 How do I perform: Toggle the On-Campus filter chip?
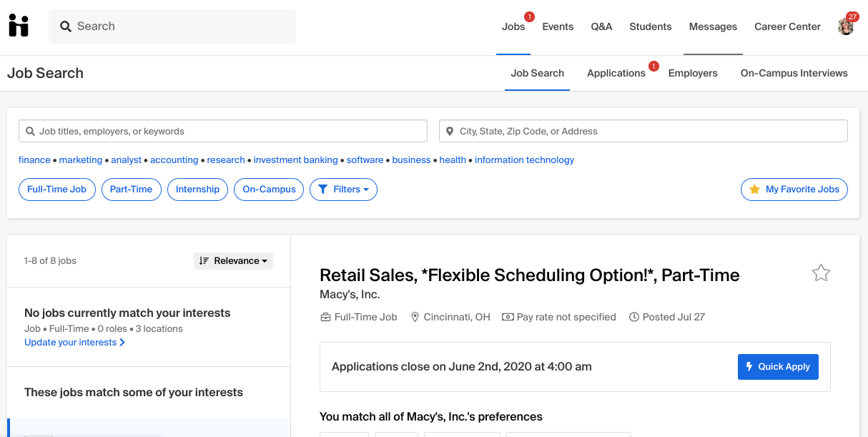coord(269,190)
